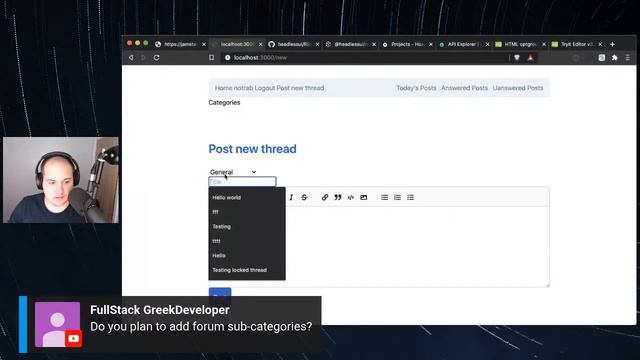Apply strikethrough formatting in the editor toolbar
This screenshot has height=360, width=640.
point(304,198)
